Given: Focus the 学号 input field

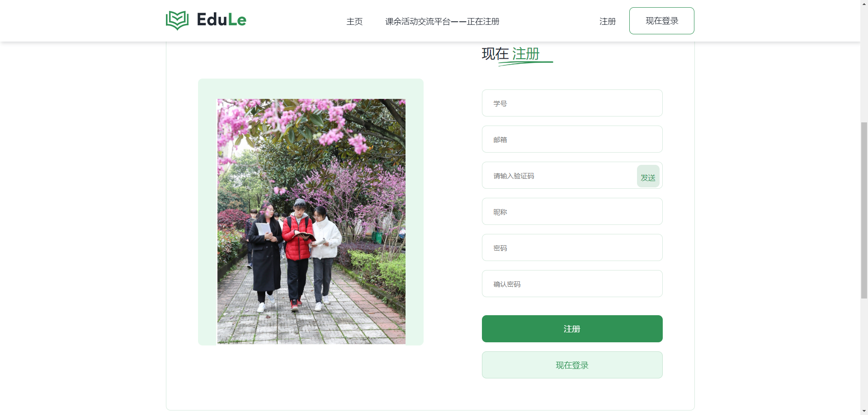Looking at the screenshot, I should click(x=572, y=103).
